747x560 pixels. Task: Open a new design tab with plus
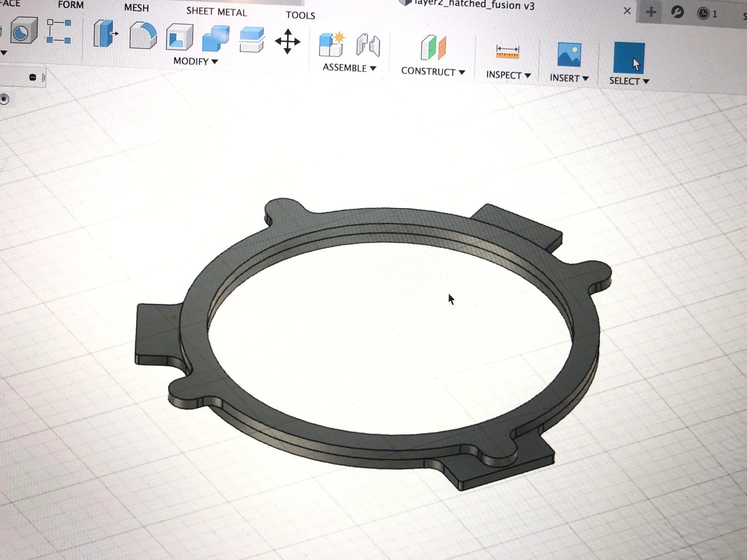coord(651,12)
